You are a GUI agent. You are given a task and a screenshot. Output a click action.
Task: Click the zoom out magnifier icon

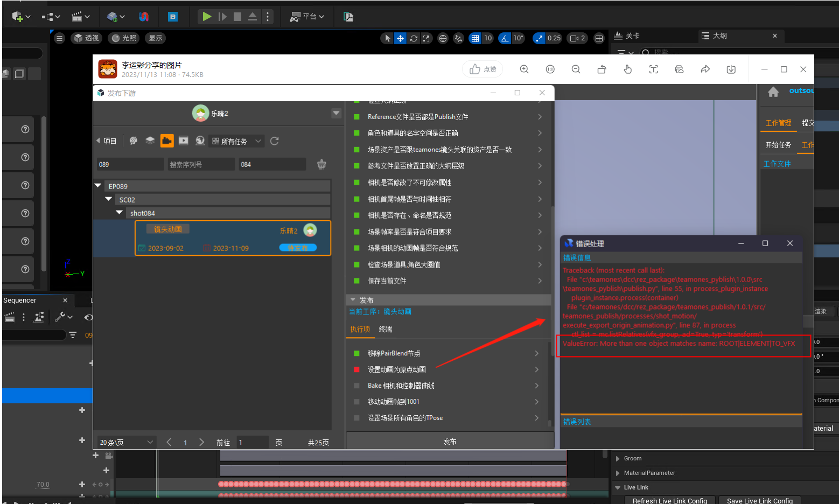tap(576, 69)
